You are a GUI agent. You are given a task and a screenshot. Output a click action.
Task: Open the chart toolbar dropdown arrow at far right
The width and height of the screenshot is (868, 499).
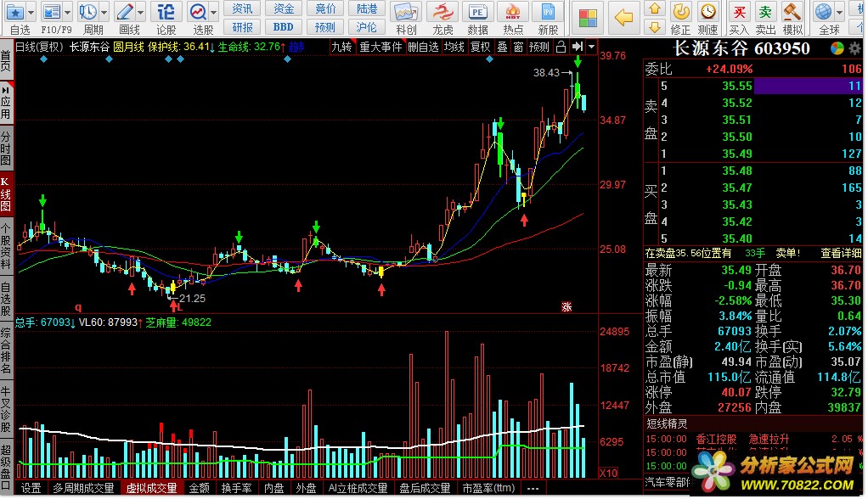(591, 47)
